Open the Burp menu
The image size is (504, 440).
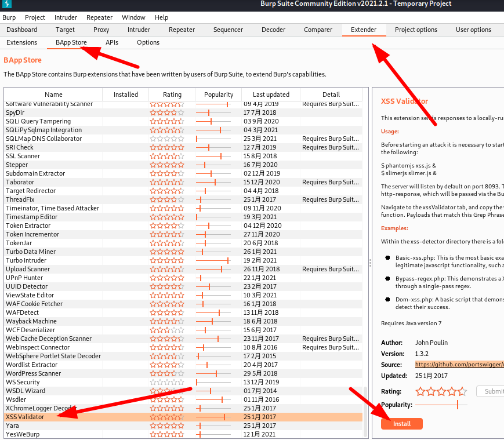[9, 17]
